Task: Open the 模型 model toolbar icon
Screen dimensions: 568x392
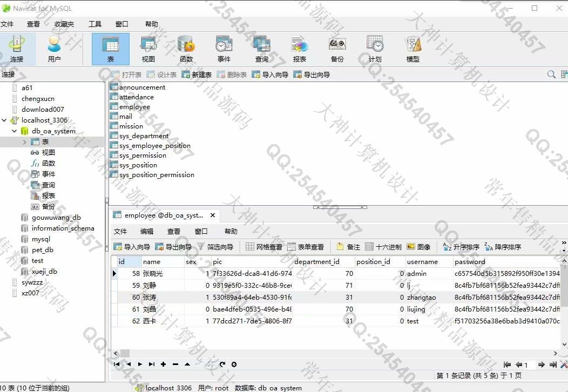Action: [413, 49]
